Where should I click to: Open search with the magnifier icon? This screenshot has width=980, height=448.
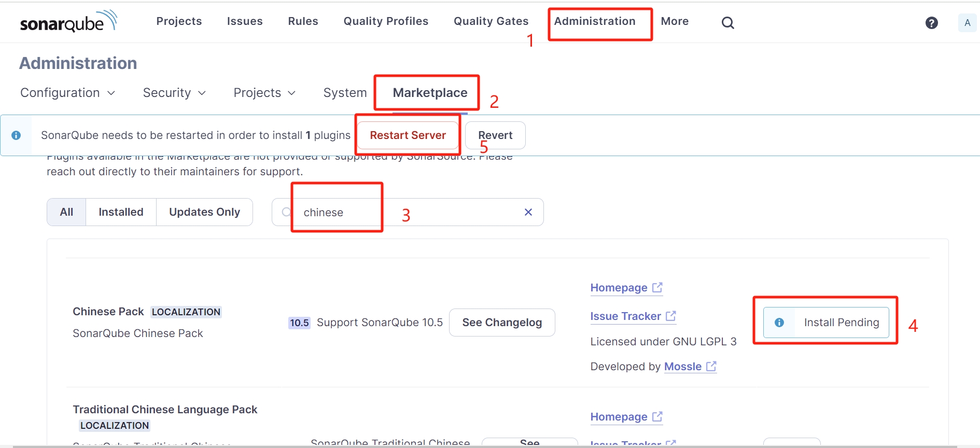pos(728,22)
